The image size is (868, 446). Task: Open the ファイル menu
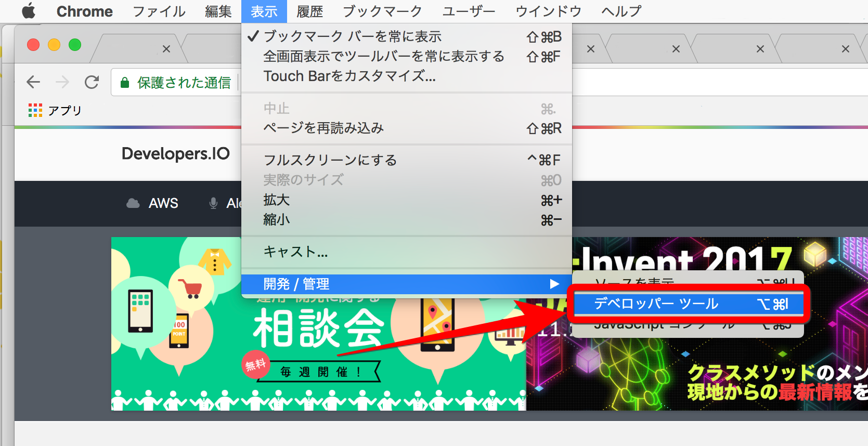[x=159, y=11]
